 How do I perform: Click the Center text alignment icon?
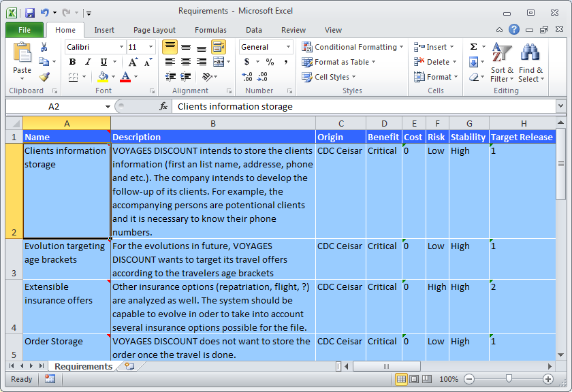tap(186, 62)
